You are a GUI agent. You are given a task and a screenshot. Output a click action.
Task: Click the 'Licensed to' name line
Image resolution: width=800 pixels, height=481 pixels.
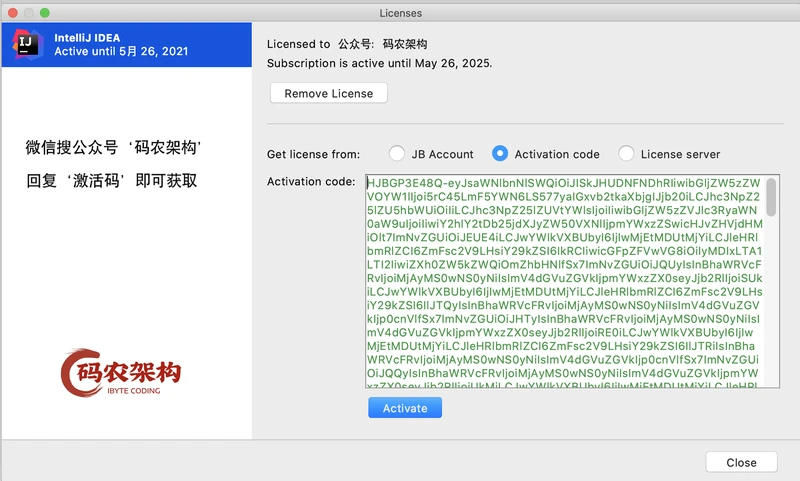347,44
